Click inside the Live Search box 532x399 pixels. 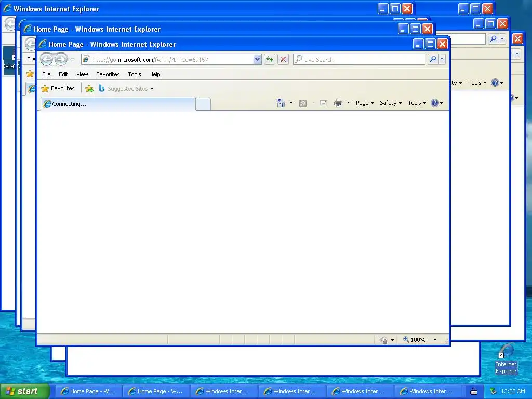coord(359,59)
